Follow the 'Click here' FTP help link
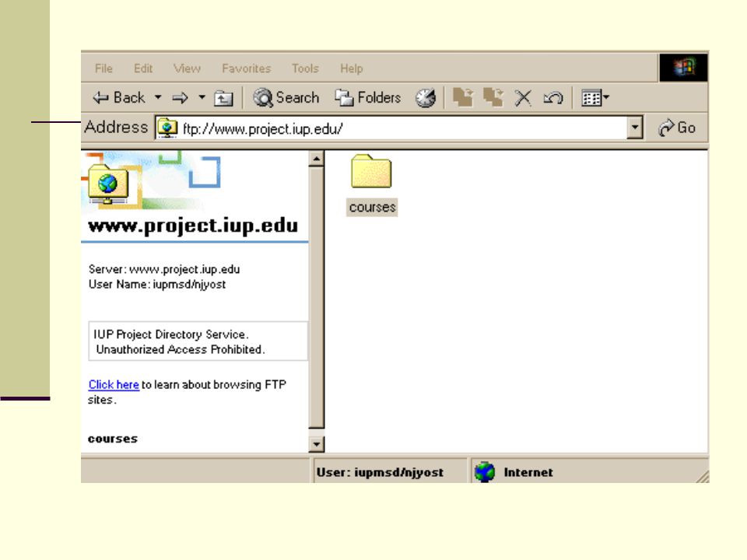 tap(114, 384)
